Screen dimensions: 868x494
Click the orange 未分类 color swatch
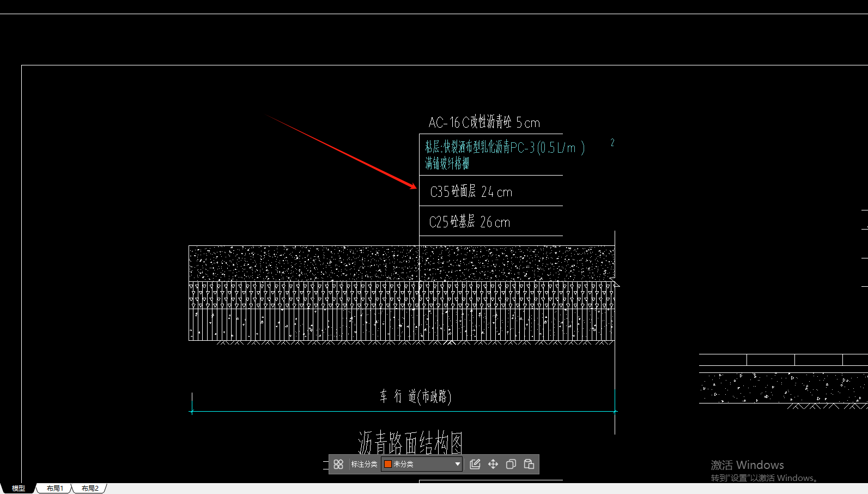388,464
